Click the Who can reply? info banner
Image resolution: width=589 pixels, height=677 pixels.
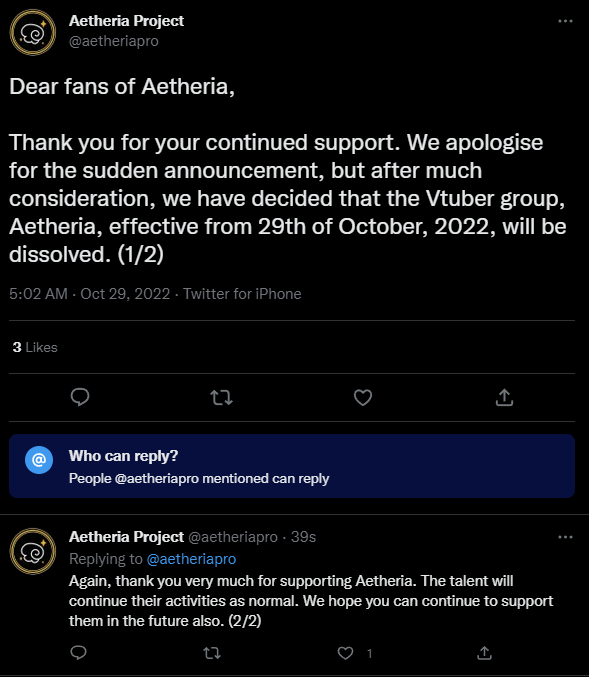292,466
